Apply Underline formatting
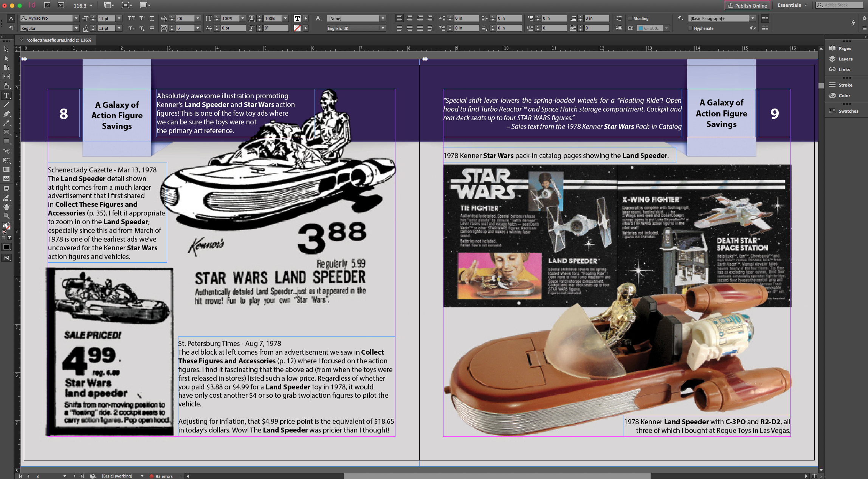 (152, 18)
